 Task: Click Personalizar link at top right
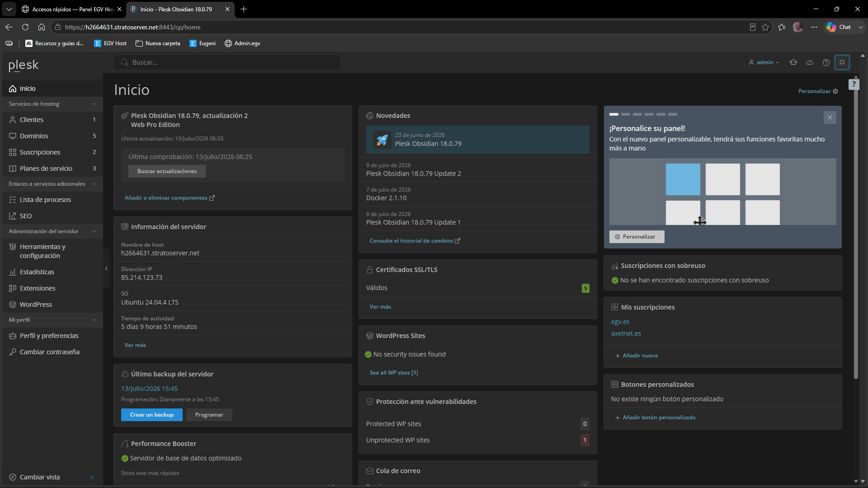pos(818,91)
